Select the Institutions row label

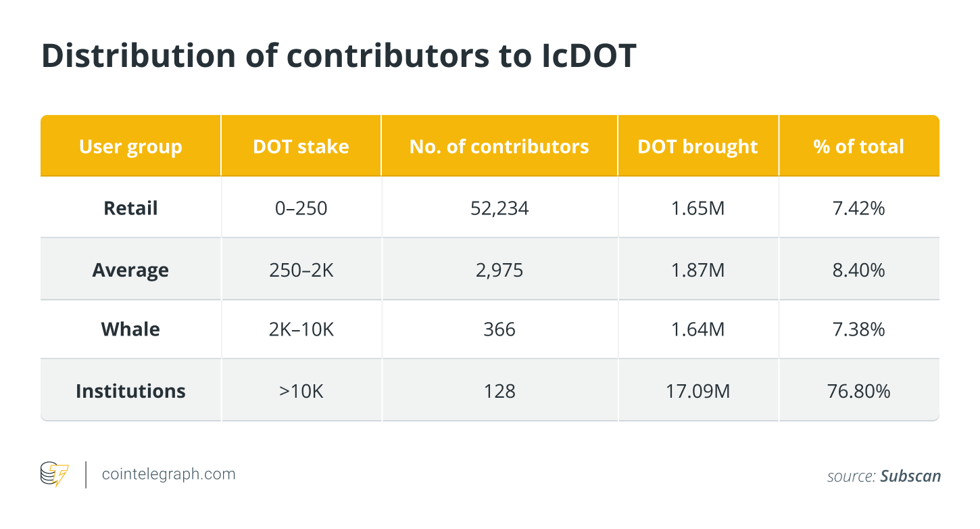(130, 391)
